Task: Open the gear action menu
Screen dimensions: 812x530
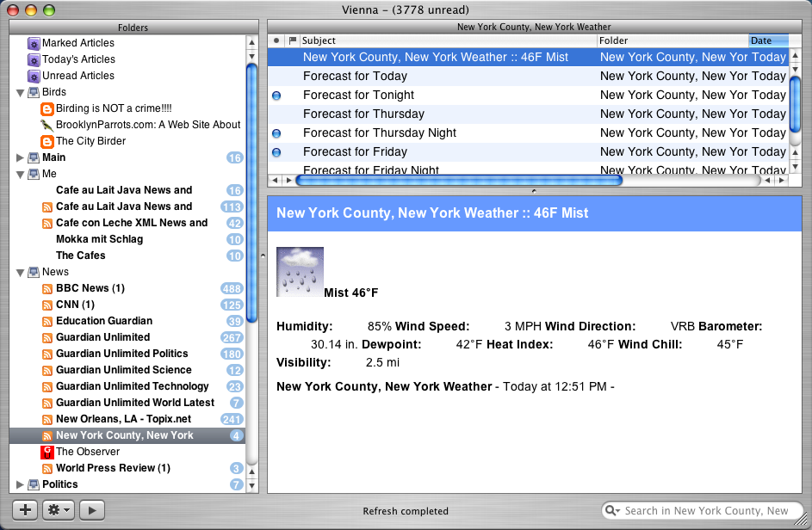Action: pyautogui.click(x=59, y=509)
